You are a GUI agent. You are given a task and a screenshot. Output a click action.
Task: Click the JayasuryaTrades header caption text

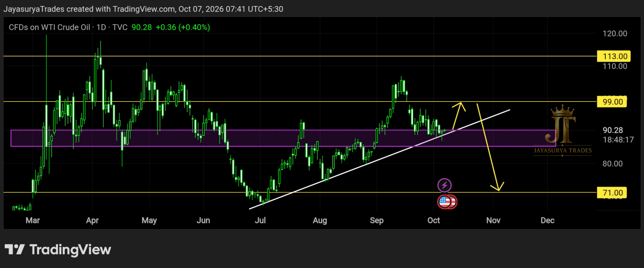tap(143, 9)
